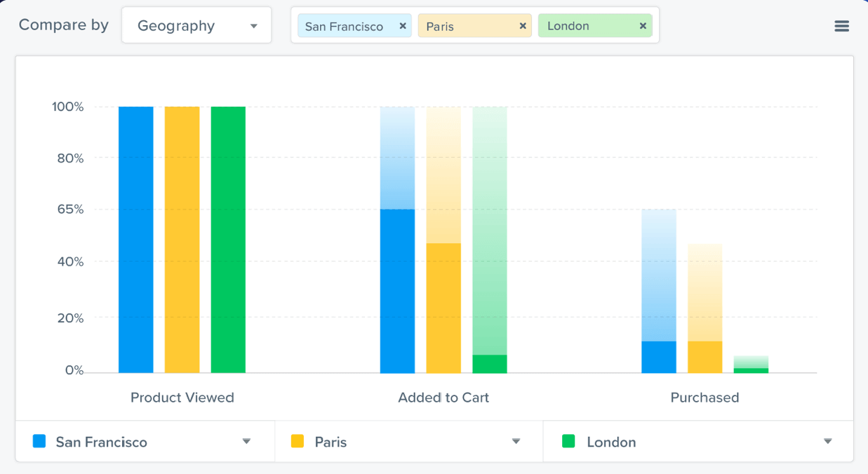Remove the Paris tag
The height and width of the screenshot is (474, 868).
point(523,26)
